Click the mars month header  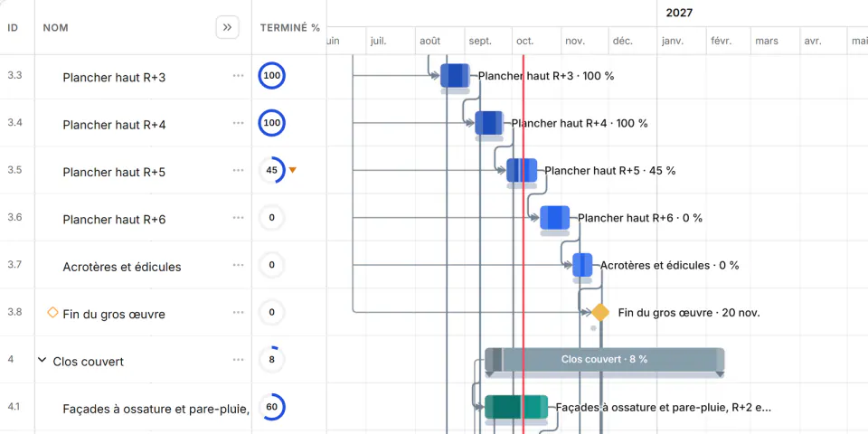(x=767, y=41)
